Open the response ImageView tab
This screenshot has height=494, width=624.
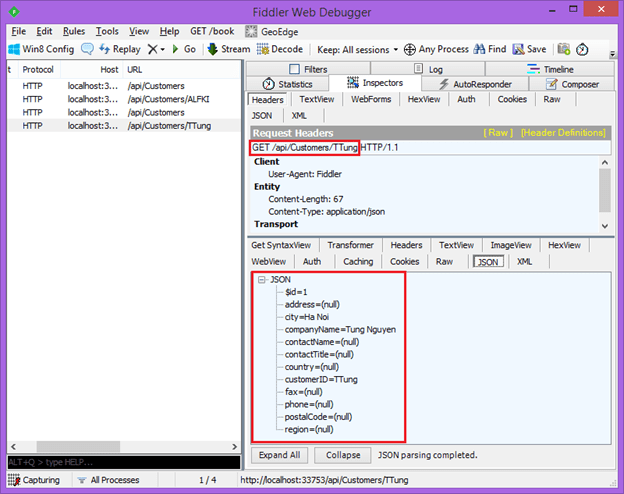(x=511, y=245)
